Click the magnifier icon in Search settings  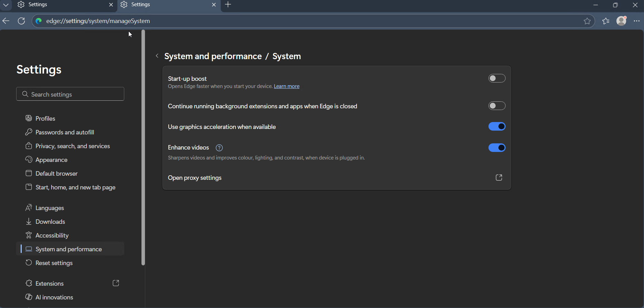pos(25,94)
